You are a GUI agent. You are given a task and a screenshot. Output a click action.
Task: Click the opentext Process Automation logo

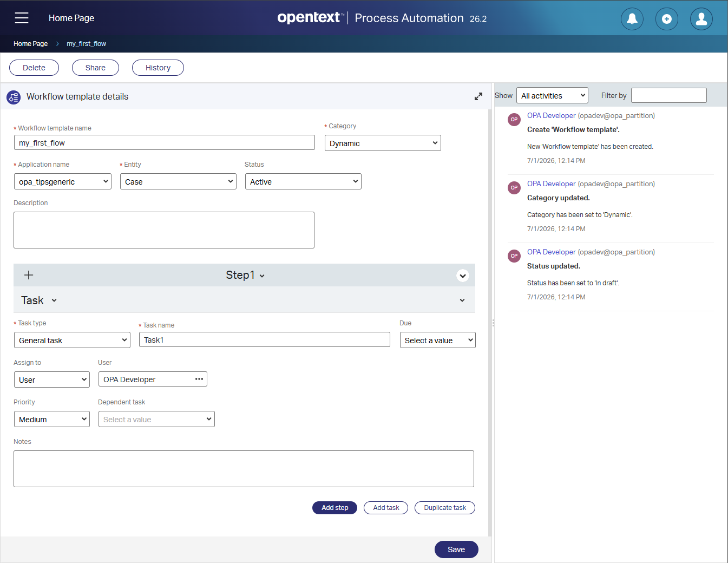382,18
